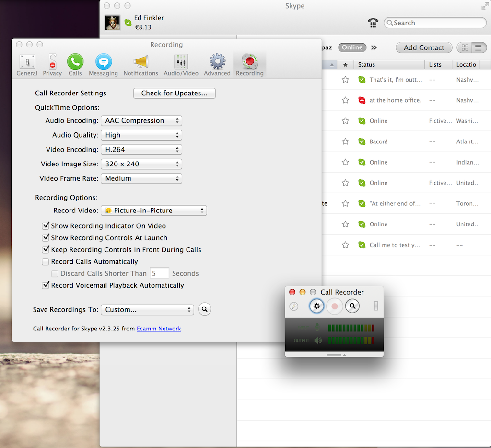Select 'At either end of...' contact status
The width and height of the screenshot is (491, 448).
[x=395, y=204]
